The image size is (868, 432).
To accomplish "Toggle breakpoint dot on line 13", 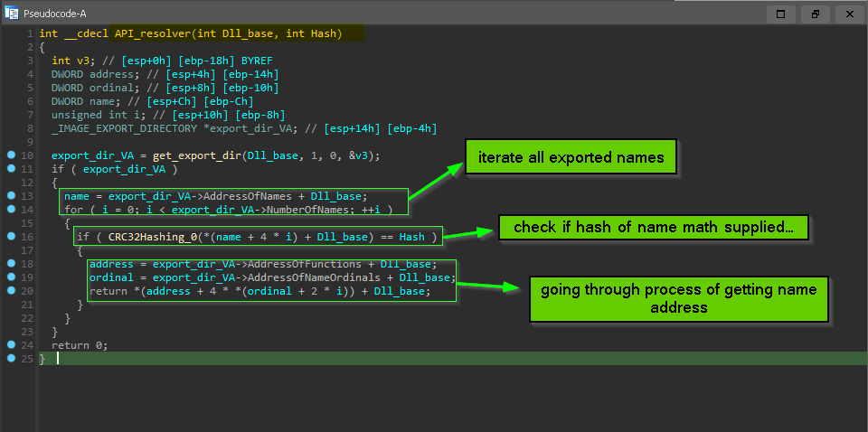I will (x=11, y=196).
